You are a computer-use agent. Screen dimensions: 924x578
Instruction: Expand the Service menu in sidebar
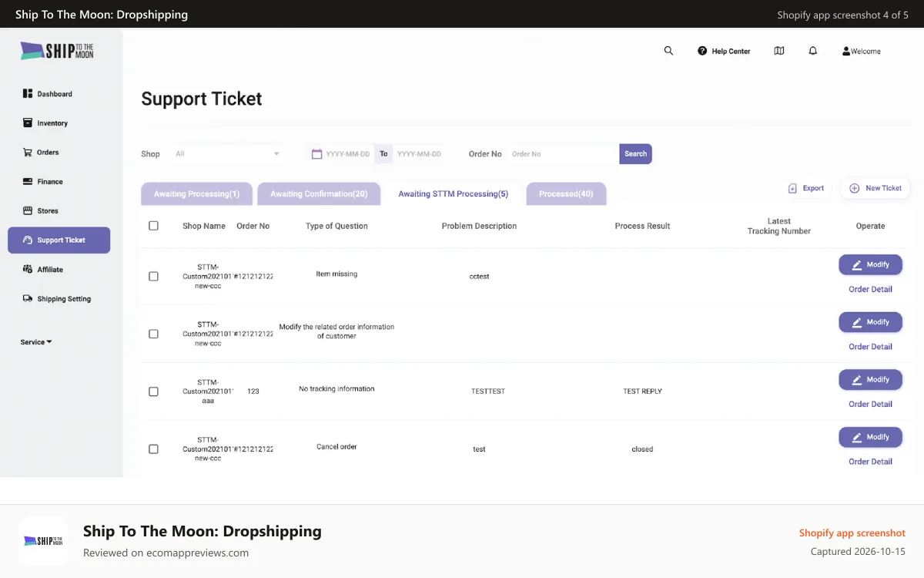point(36,342)
